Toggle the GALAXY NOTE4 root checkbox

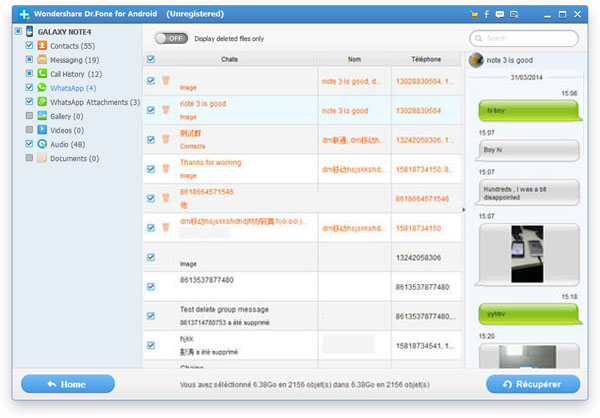18,31
